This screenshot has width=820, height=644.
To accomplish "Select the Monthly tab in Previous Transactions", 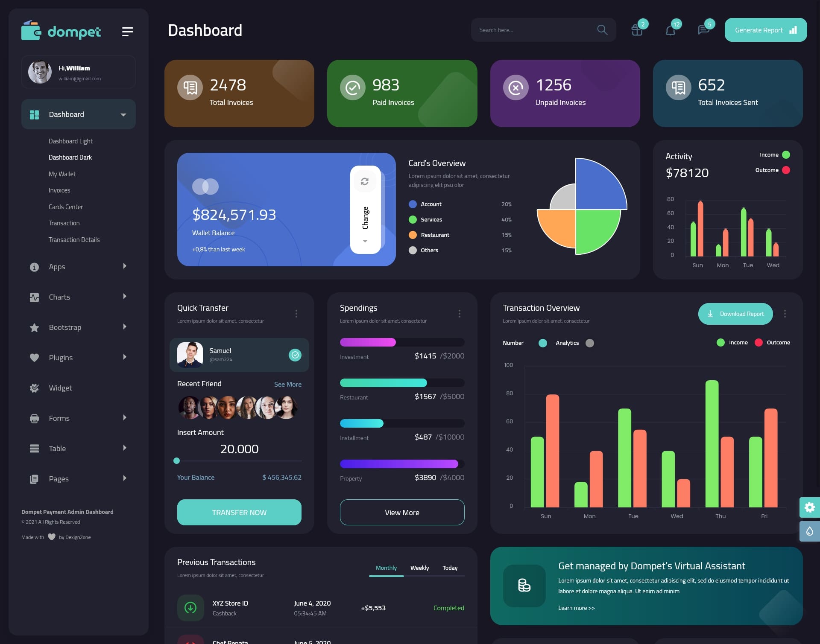I will pos(386,568).
